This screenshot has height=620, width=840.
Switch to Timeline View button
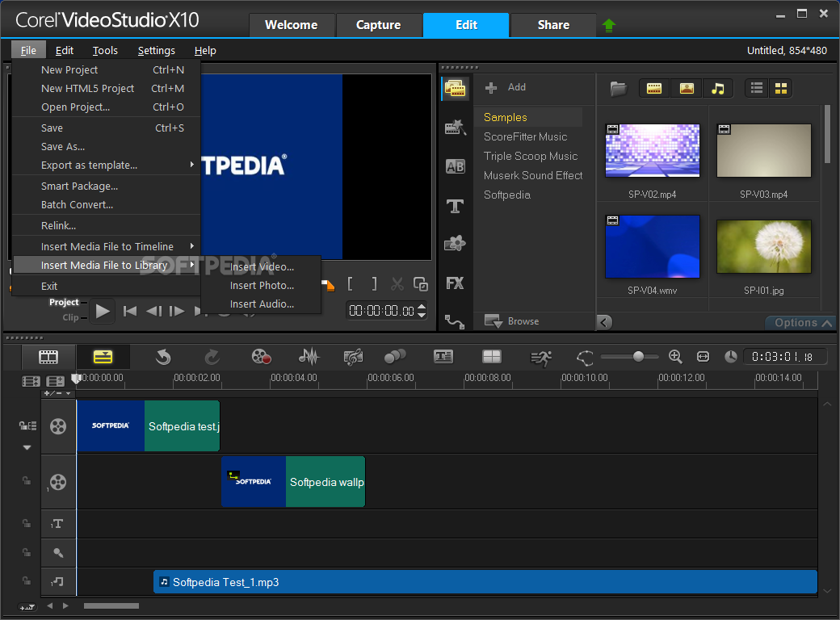tap(103, 357)
